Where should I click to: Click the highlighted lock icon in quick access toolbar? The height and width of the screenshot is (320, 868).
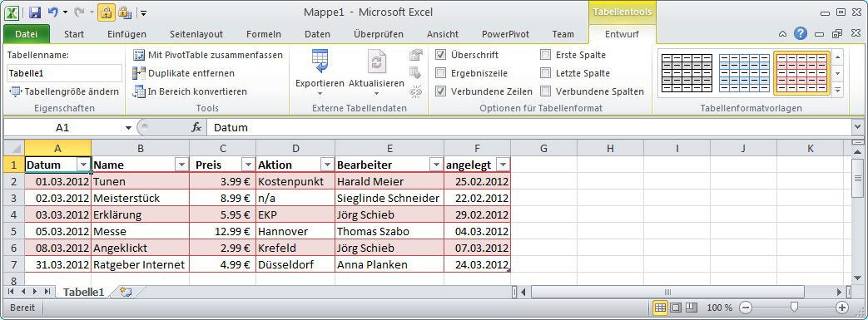107,12
